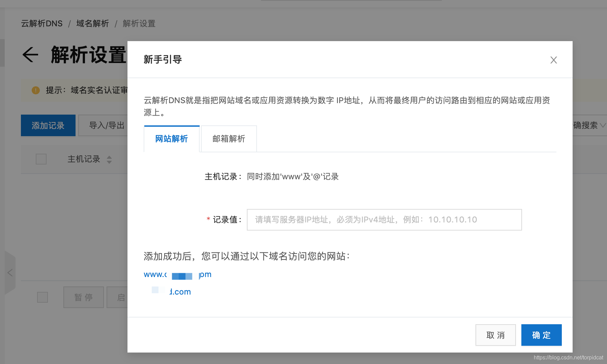Focus the 记录值 IP address input field
The image size is (607, 364).
click(x=384, y=220)
